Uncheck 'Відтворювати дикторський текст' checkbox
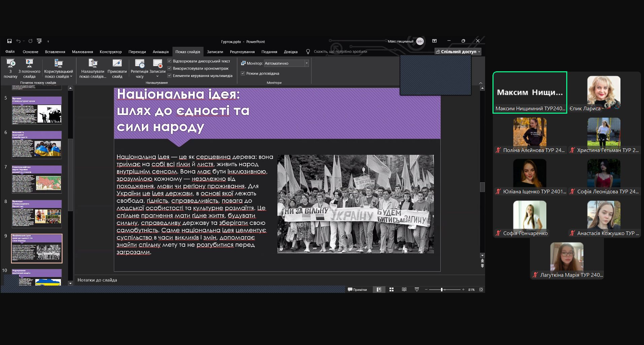Screen dimensions: 644x345 click(170, 61)
